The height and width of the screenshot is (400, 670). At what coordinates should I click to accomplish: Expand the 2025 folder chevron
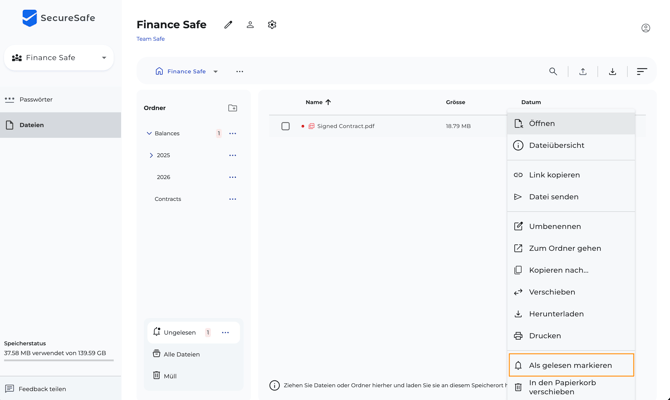[x=151, y=155]
